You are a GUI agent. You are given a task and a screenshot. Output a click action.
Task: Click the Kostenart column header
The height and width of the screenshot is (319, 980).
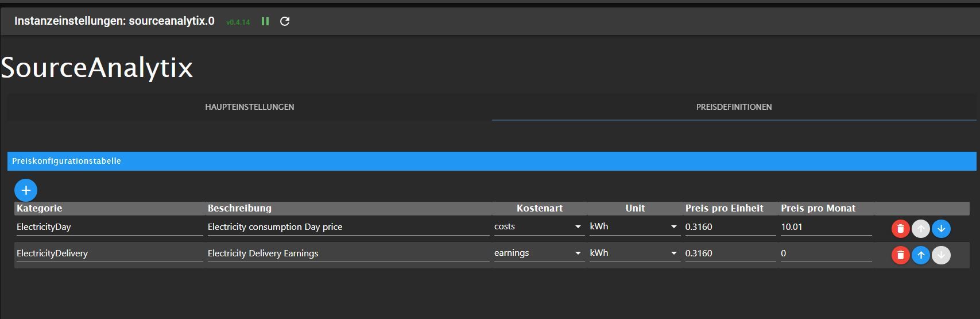coord(540,208)
